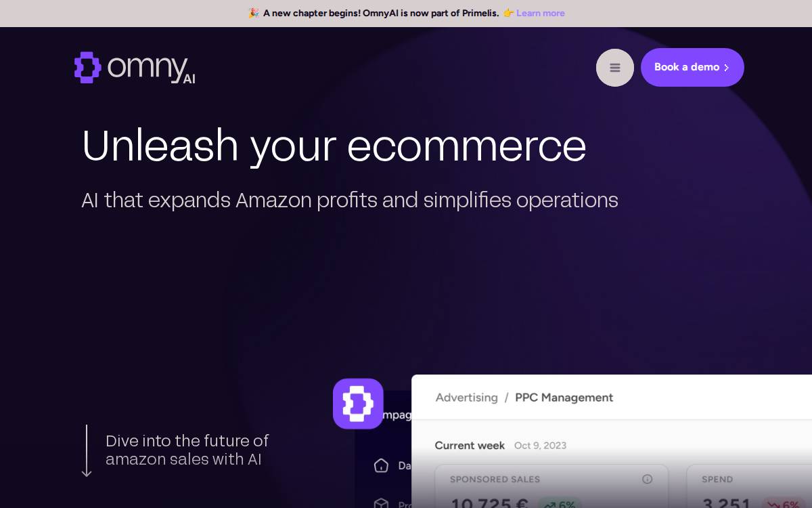The height and width of the screenshot is (508, 812).
Task: Go to homepage via OmnyAI logo
Action: click(x=135, y=68)
